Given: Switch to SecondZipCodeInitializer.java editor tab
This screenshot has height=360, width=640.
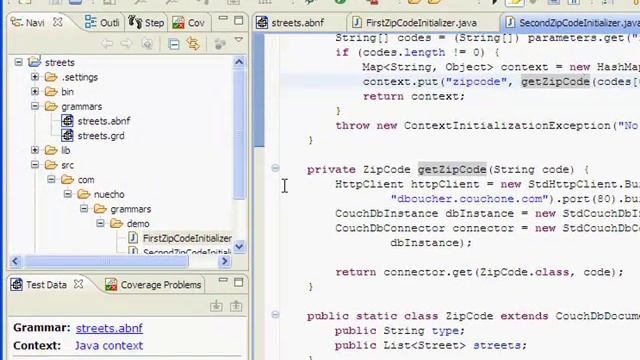Looking at the screenshot, I should [571, 22].
